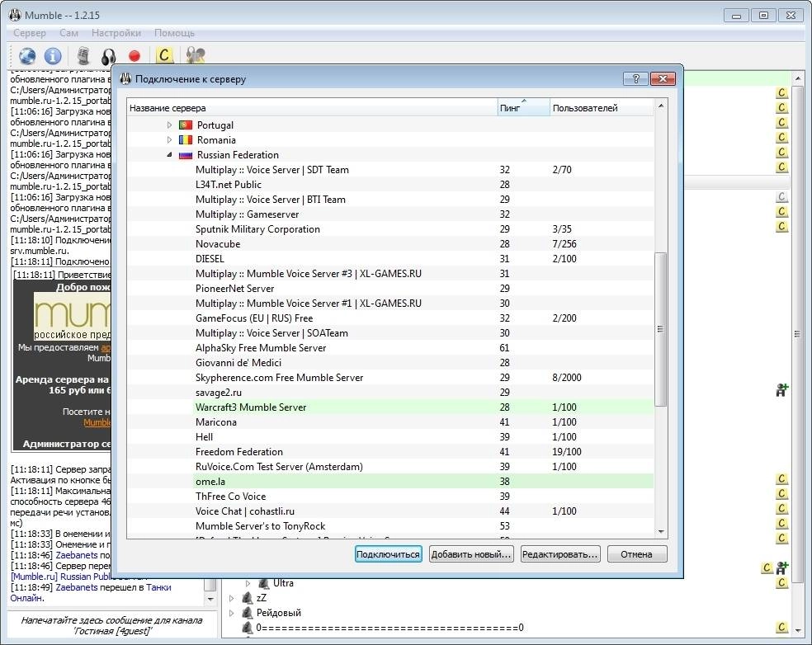812x645 pixels.
Task: Open the server connect globe icon
Action: 27,55
